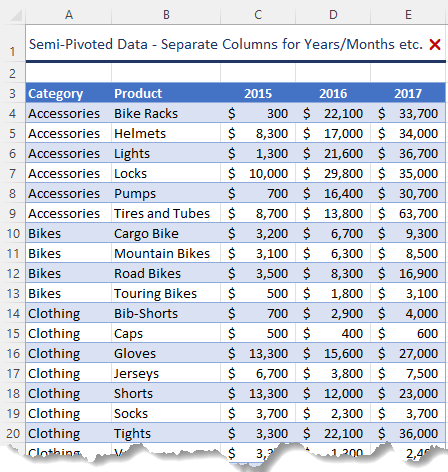Select row 20 header number
This screenshot has height=472, width=448.
[x=13, y=433]
